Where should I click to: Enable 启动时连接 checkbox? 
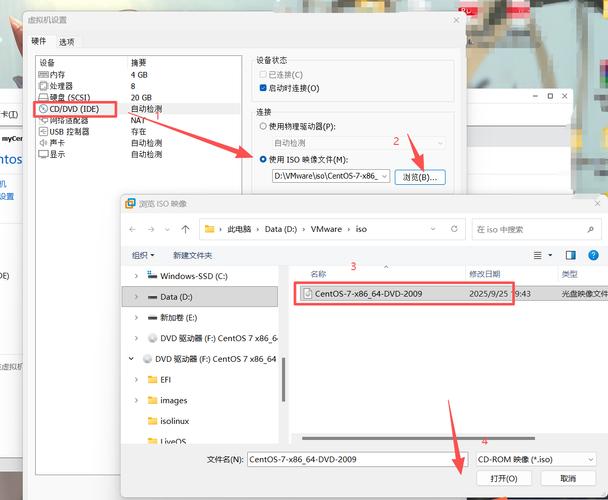(263, 88)
